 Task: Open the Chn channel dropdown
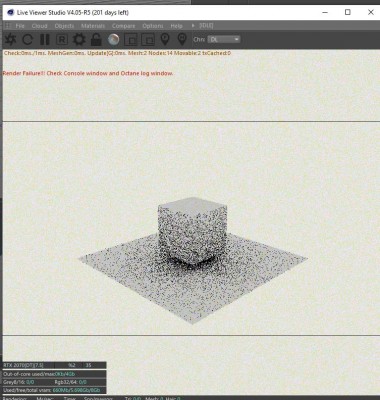pyautogui.click(x=224, y=39)
